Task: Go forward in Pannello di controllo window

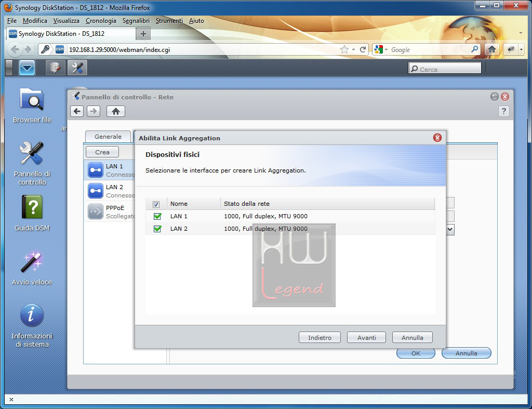Action: (x=94, y=111)
